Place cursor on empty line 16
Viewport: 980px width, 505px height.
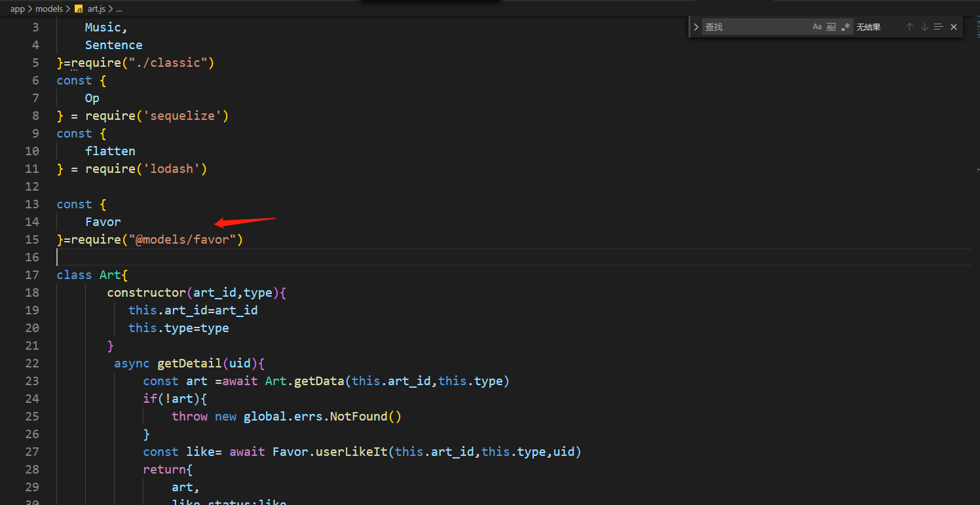point(514,257)
